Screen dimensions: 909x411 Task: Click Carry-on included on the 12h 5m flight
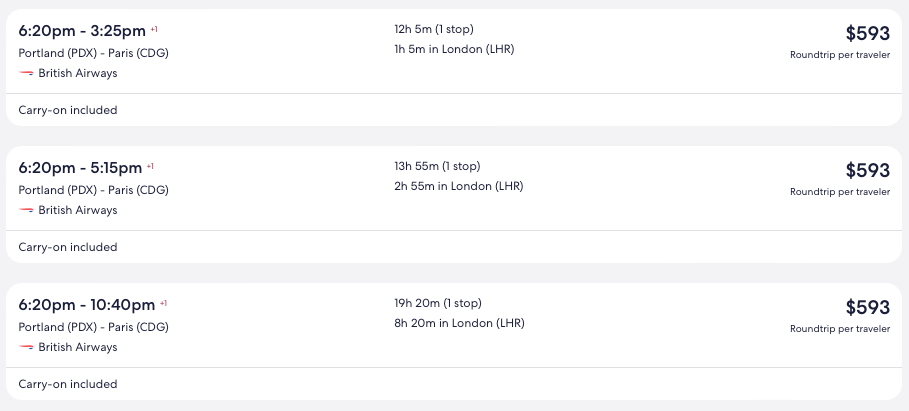click(x=68, y=110)
